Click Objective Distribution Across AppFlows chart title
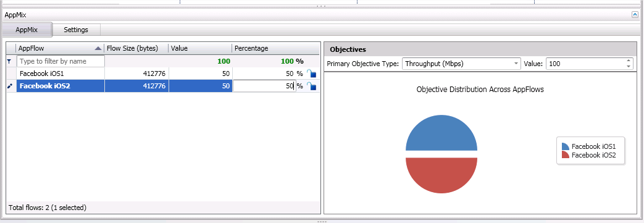Screen dimensions: 644x223 [480, 90]
